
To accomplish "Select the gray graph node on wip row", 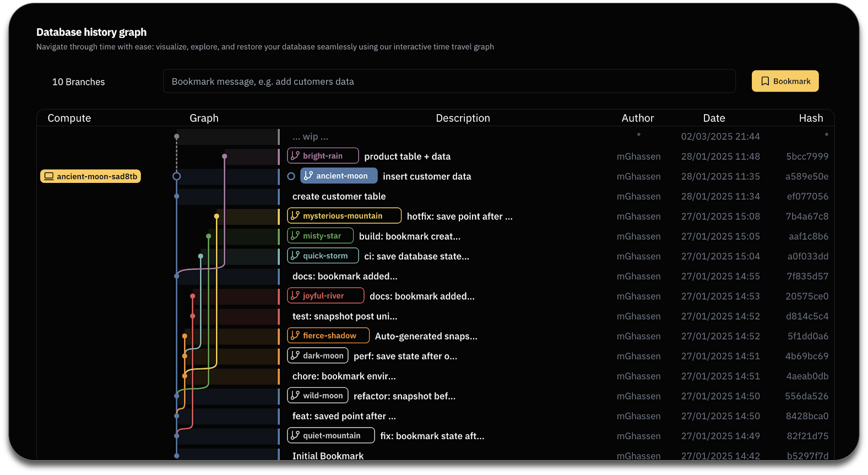I will pyautogui.click(x=176, y=136).
